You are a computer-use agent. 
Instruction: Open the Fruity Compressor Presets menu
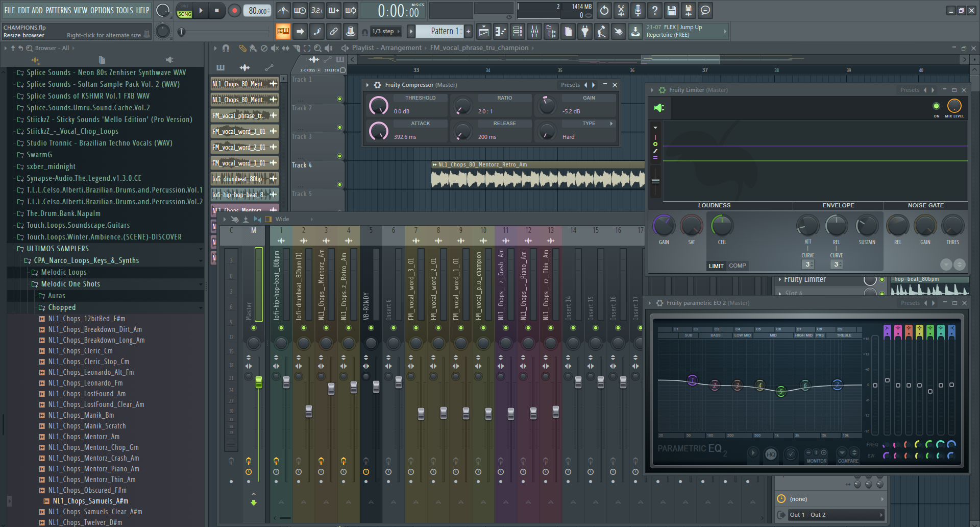click(x=570, y=85)
